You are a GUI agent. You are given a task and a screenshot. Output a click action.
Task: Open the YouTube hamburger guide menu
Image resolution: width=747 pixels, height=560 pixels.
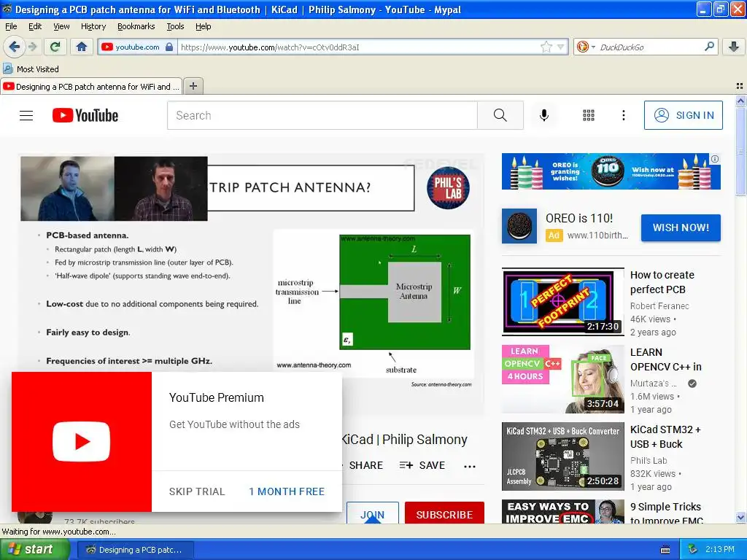pos(26,115)
